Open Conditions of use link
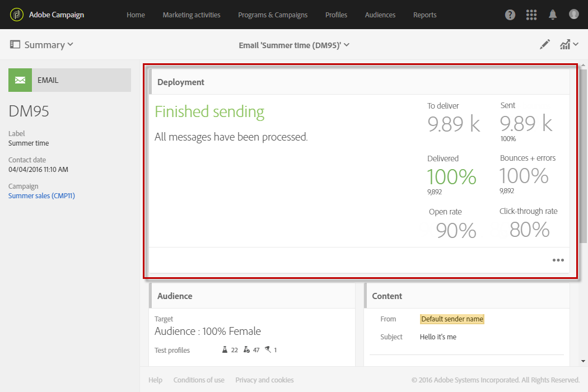Viewport: 588px width, 392px height. pyautogui.click(x=199, y=380)
